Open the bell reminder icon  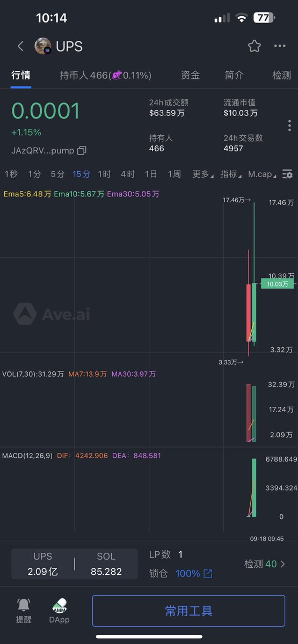click(24, 605)
